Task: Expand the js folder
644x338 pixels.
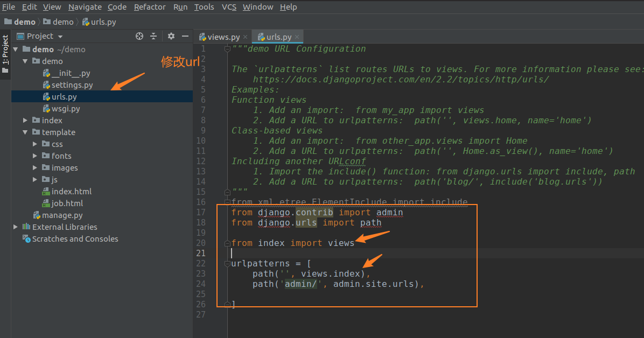Action: point(35,179)
